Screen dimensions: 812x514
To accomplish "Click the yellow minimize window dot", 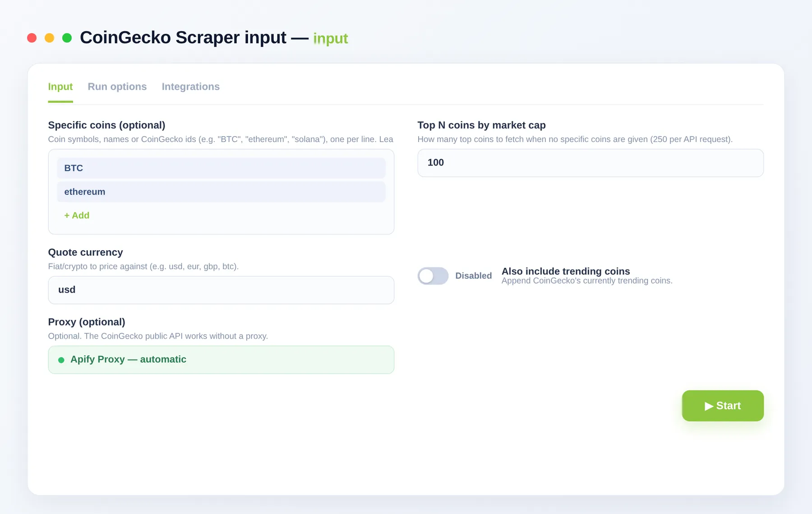I will (x=50, y=38).
